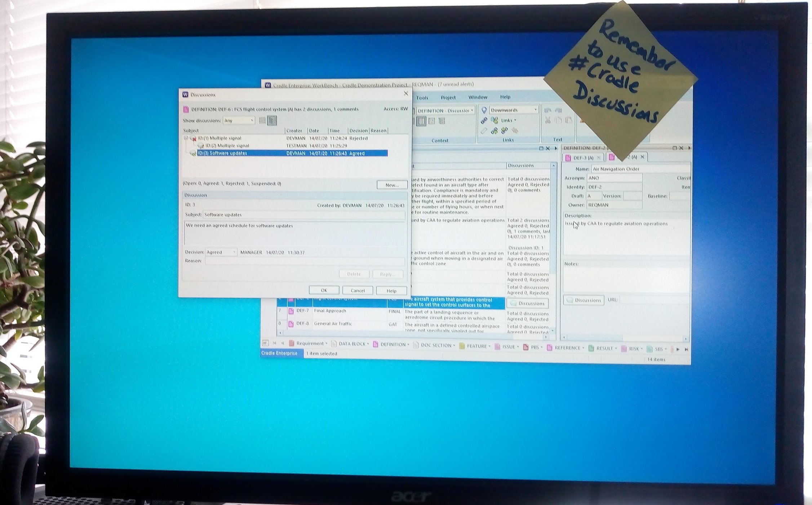
Task: Switch to flat list discussion view icon
Action: tap(262, 120)
